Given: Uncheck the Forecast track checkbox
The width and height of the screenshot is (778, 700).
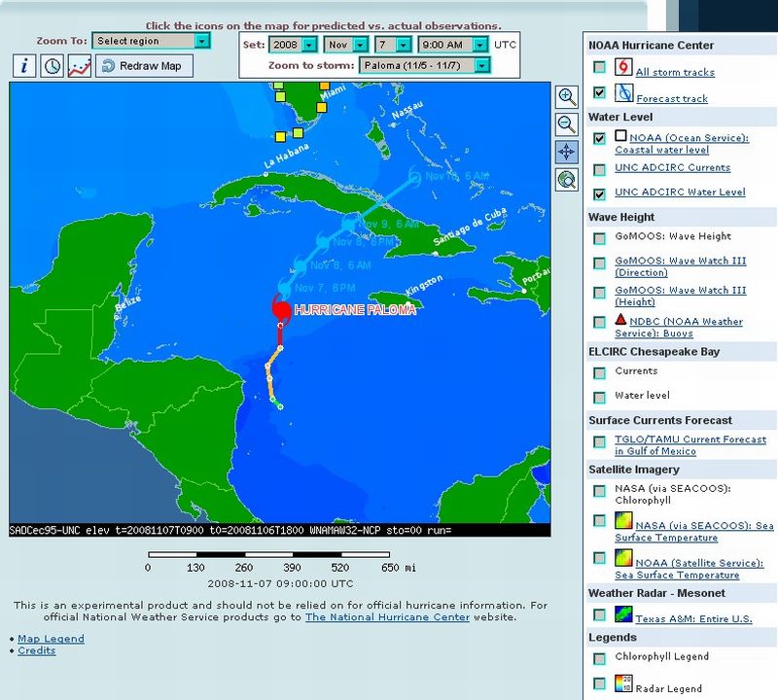Looking at the screenshot, I should tap(599, 92).
